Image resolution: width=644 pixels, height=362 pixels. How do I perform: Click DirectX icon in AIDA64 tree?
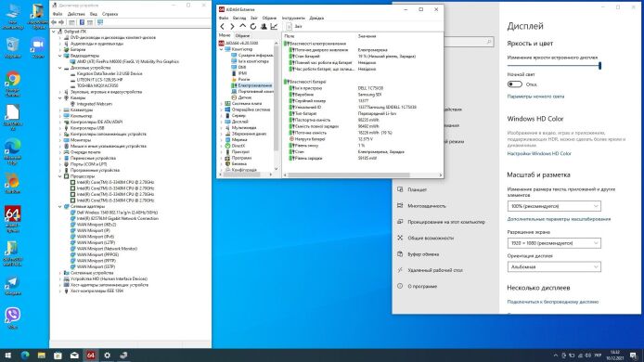click(x=227, y=146)
